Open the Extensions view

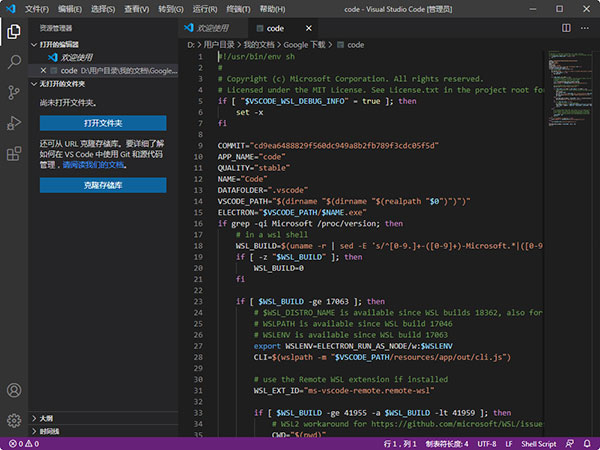coord(14,154)
